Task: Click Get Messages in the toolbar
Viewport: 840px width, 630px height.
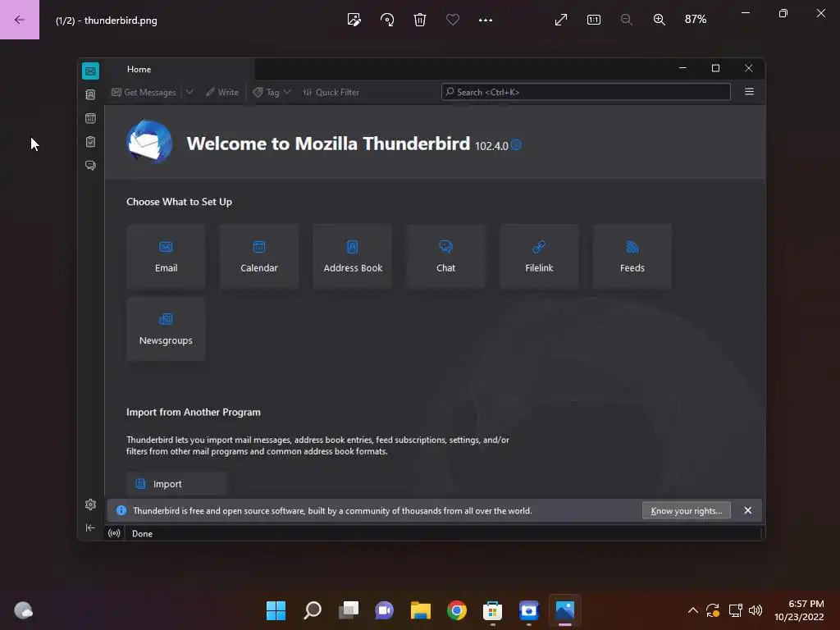Action: [x=144, y=92]
